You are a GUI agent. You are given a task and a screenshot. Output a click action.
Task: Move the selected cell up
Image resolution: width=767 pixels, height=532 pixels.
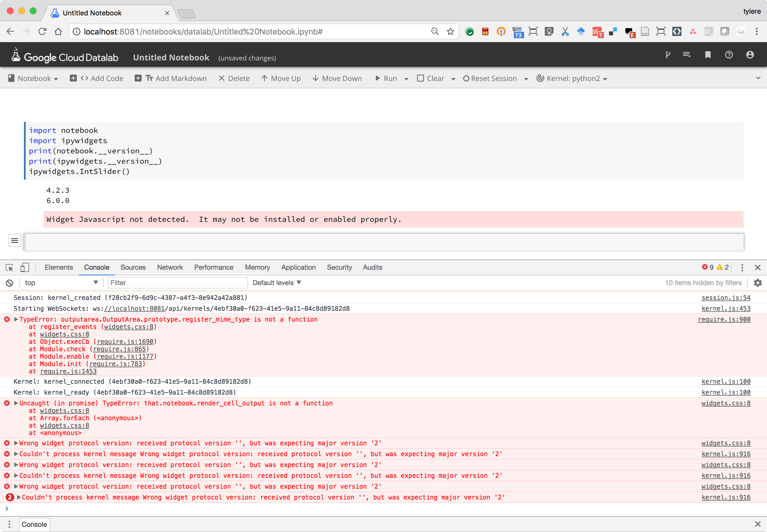pos(281,78)
